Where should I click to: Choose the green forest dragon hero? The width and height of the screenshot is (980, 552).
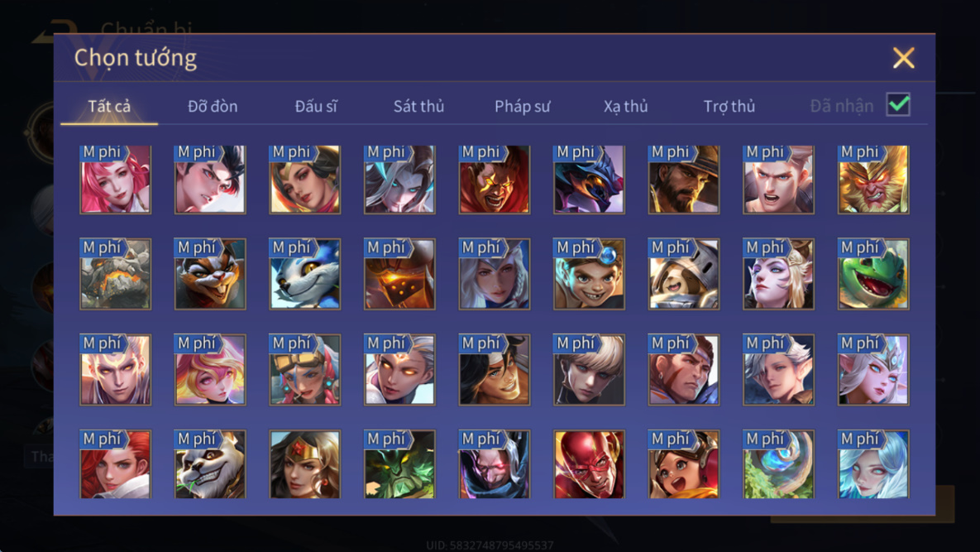coord(399,463)
